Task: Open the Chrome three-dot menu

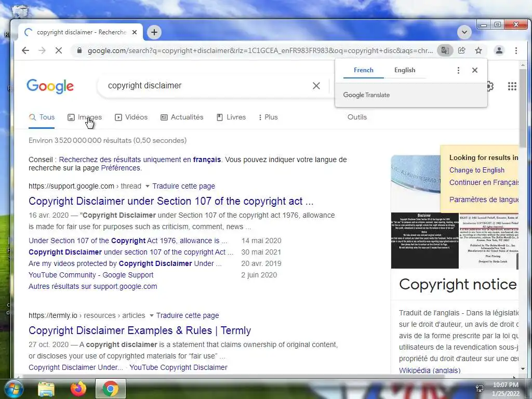Action: click(x=516, y=50)
